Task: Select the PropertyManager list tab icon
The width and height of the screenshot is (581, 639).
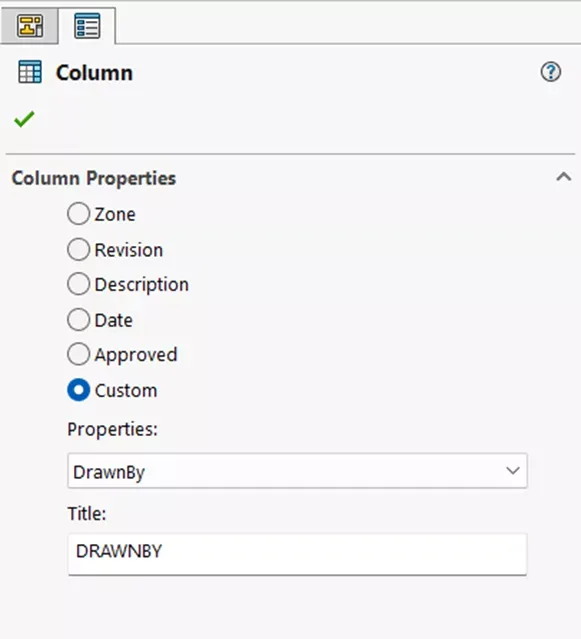Action: pyautogui.click(x=87, y=26)
